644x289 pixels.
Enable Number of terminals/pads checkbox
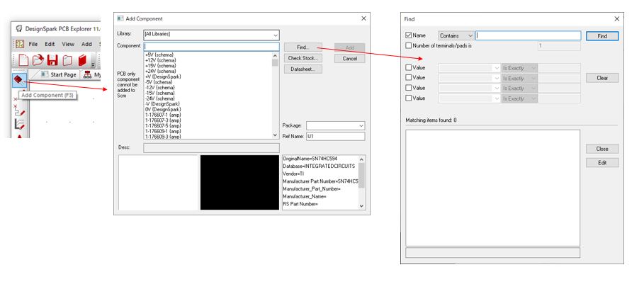[408, 45]
